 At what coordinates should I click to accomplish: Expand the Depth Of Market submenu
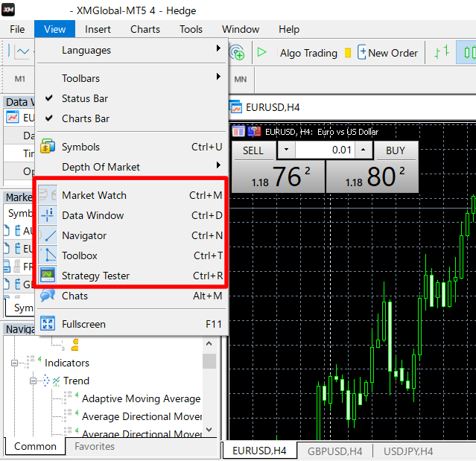132,167
